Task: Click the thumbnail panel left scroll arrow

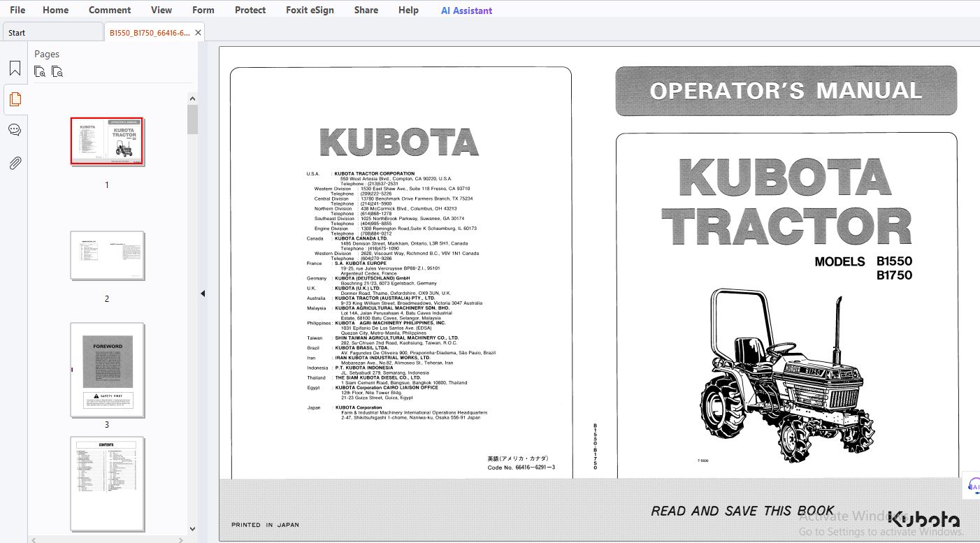Action: pyautogui.click(x=34, y=539)
